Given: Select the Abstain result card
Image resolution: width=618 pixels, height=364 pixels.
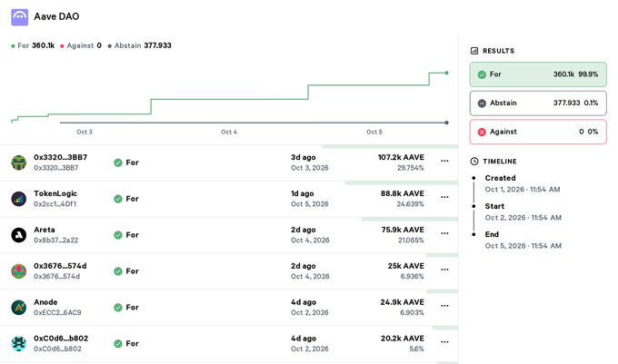Looking at the screenshot, I should click(538, 103).
